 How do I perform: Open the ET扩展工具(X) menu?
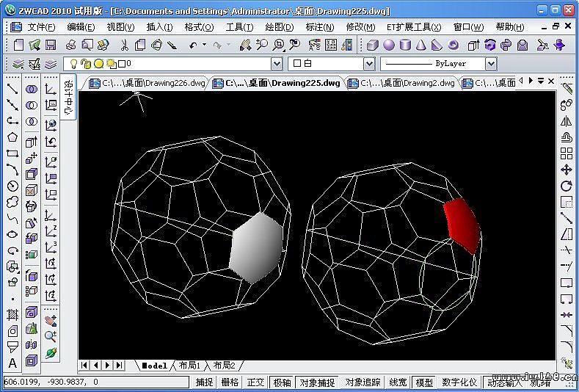click(414, 27)
